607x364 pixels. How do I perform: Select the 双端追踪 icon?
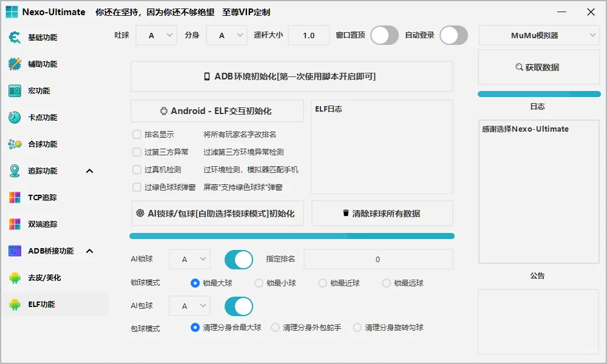tap(13, 224)
